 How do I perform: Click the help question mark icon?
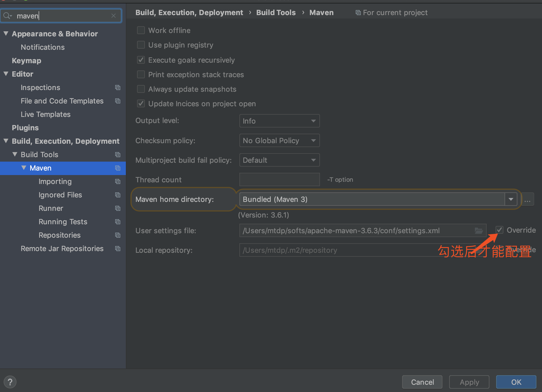[10, 382]
